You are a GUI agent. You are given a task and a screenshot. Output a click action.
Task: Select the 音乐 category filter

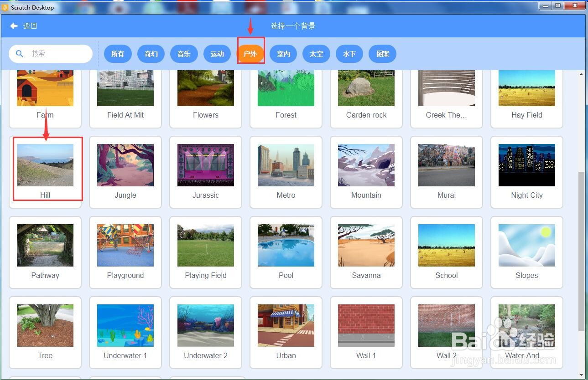click(x=184, y=54)
